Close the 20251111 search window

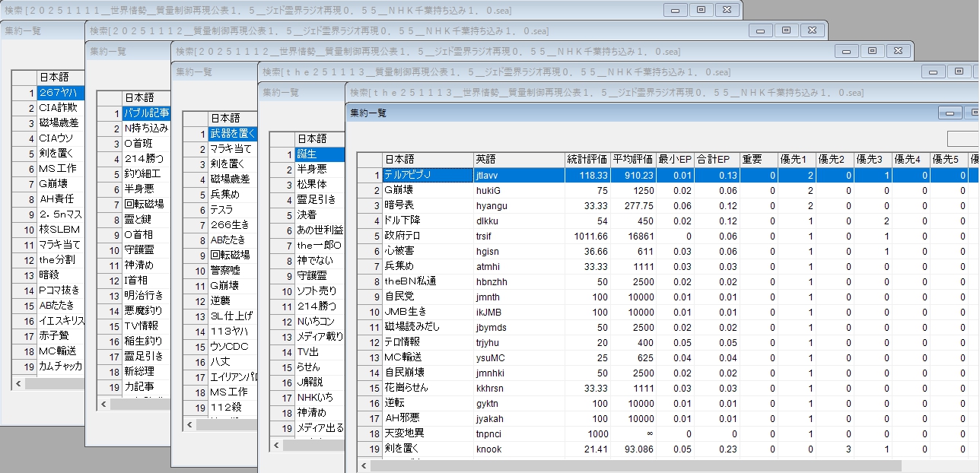tap(727, 10)
